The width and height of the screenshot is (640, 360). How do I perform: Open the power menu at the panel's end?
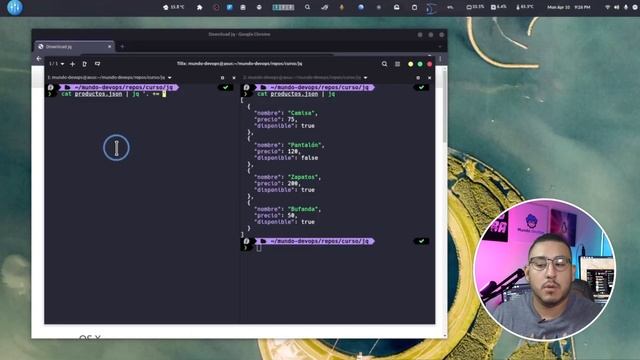click(635, 7)
